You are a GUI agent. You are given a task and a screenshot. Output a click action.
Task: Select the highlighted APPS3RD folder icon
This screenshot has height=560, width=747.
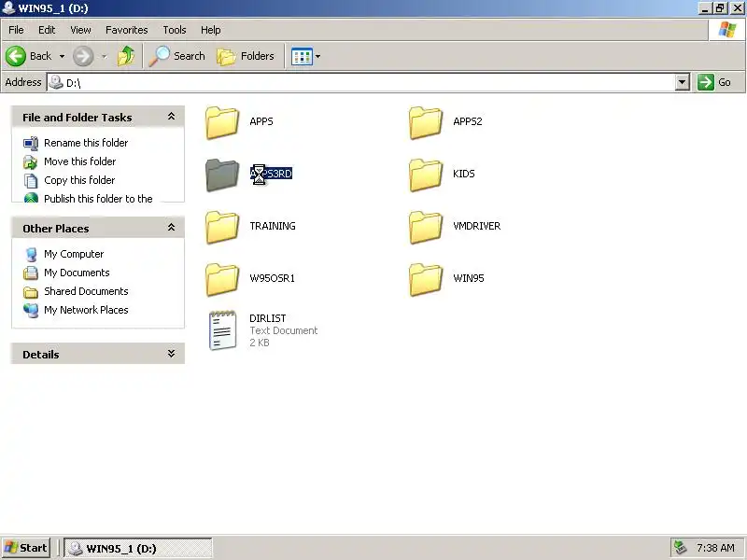coord(222,175)
